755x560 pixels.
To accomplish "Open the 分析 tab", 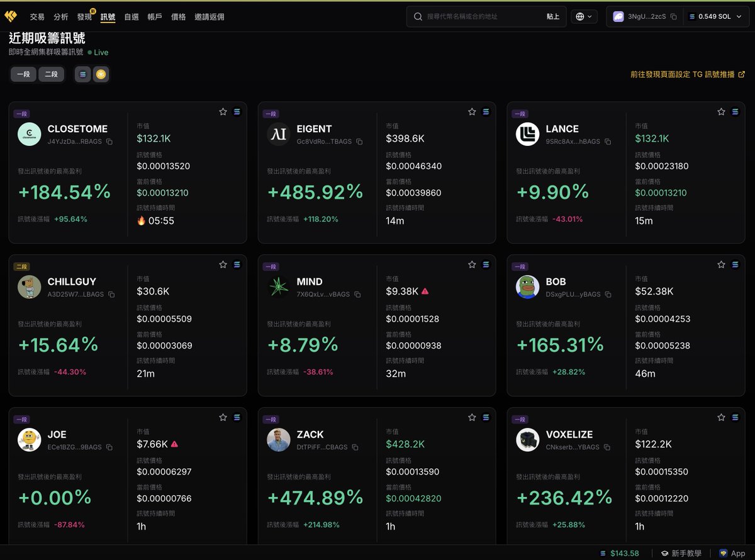I will pos(61,17).
